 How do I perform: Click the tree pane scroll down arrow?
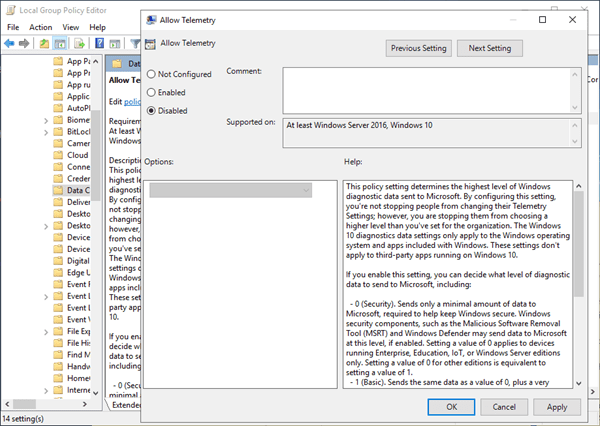[x=96, y=393]
